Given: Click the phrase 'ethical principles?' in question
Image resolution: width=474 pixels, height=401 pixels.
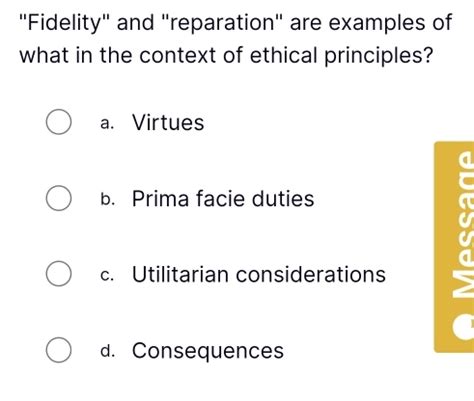Looking at the screenshot, I should (x=341, y=55).
